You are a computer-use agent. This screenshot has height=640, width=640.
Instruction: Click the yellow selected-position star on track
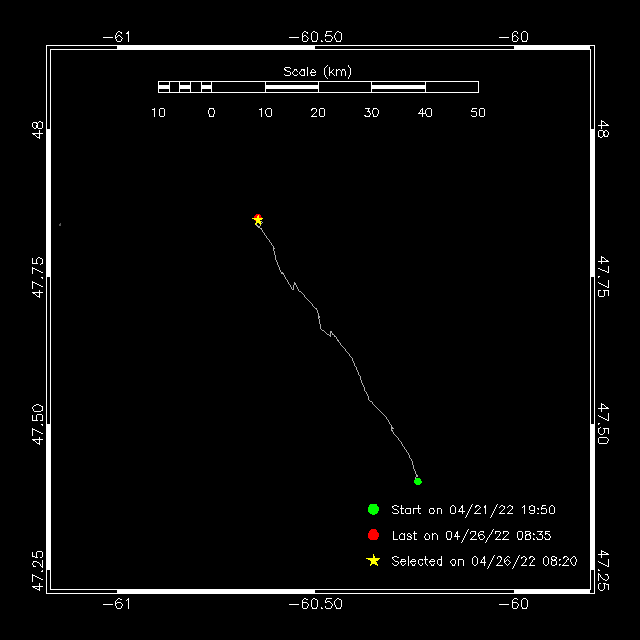pyautogui.click(x=258, y=220)
